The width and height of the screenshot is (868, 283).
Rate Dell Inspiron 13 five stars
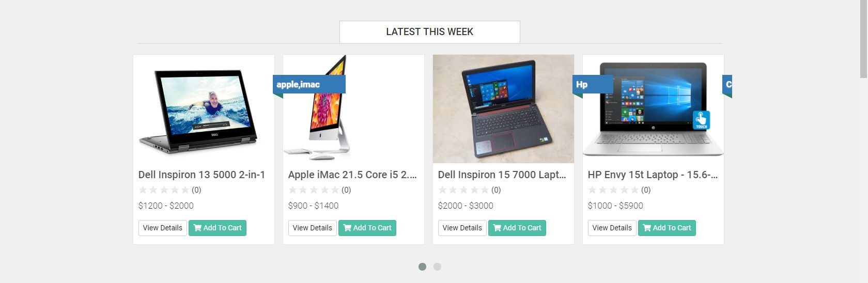pos(185,190)
